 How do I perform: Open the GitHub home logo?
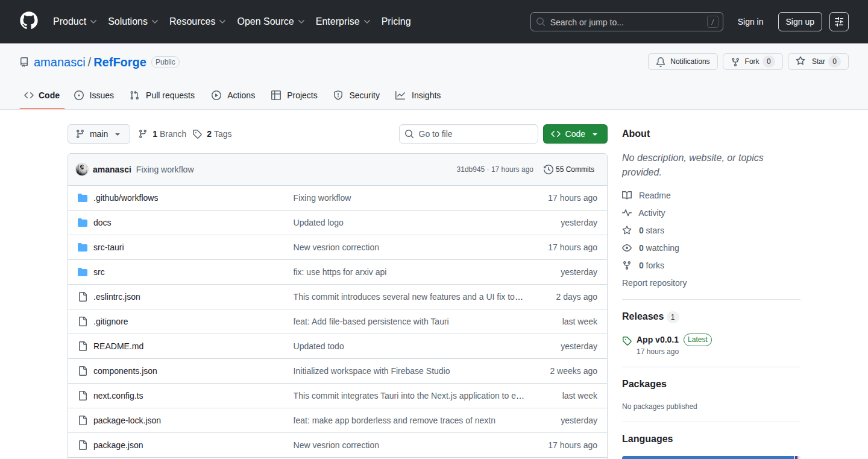point(29,21)
